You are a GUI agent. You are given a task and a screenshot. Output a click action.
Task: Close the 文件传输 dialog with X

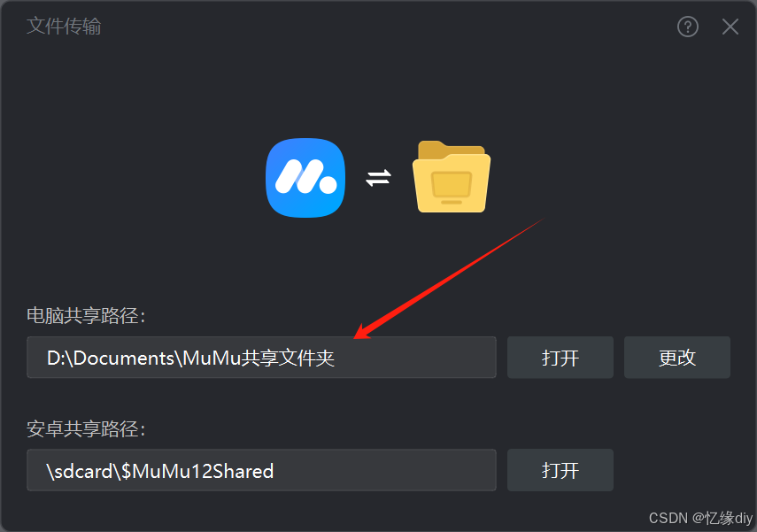pos(730,27)
